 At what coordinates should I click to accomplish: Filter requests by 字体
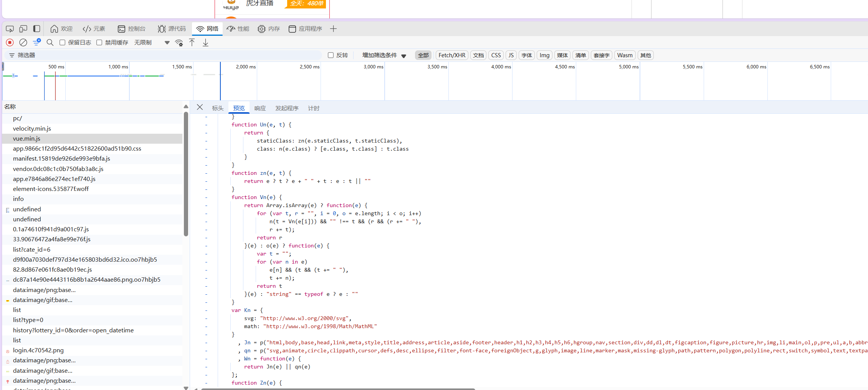click(527, 55)
